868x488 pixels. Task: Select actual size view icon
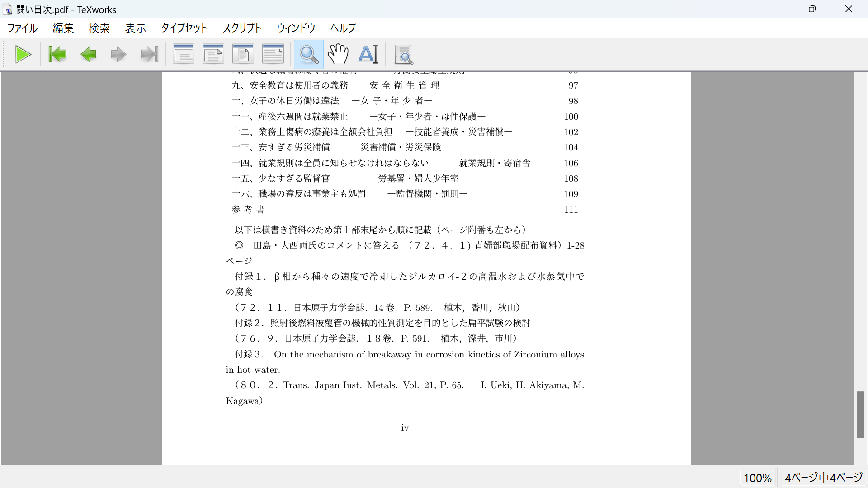[184, 55]
